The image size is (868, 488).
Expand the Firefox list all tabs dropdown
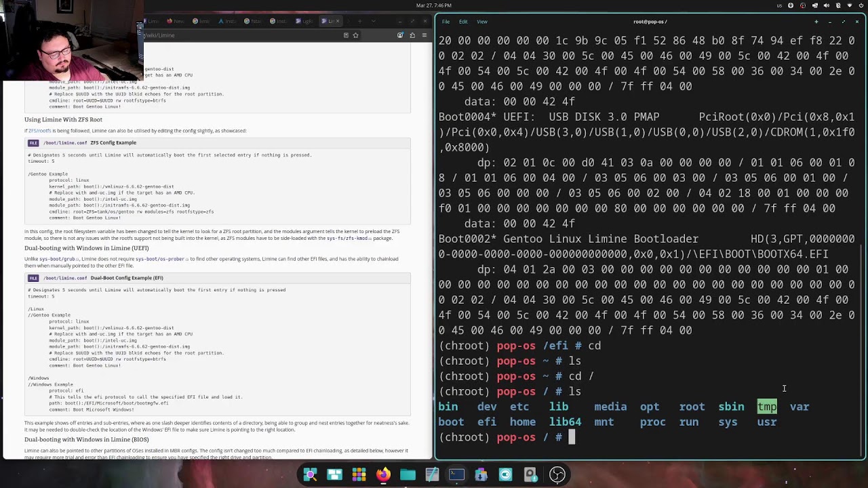[x=374, y=21]
